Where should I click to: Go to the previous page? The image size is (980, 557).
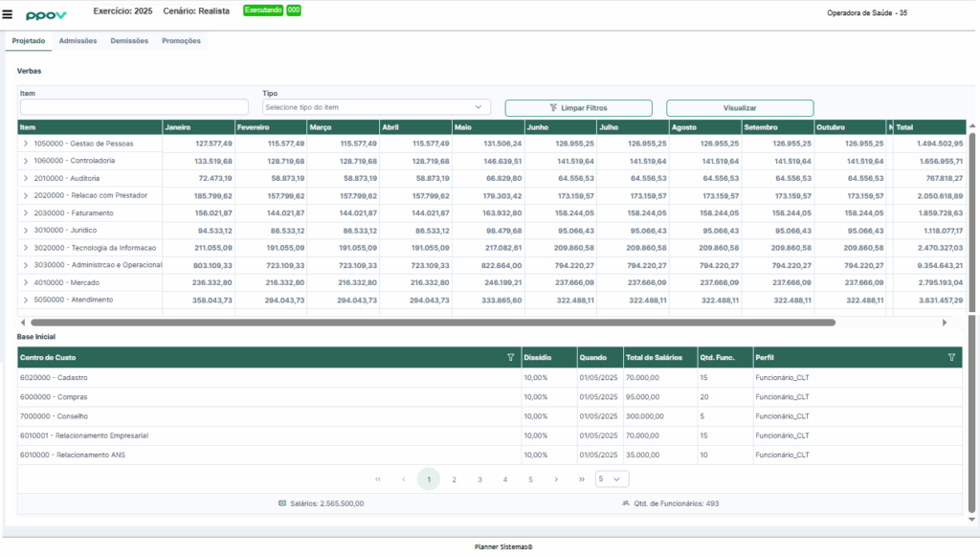coord(403,479)
